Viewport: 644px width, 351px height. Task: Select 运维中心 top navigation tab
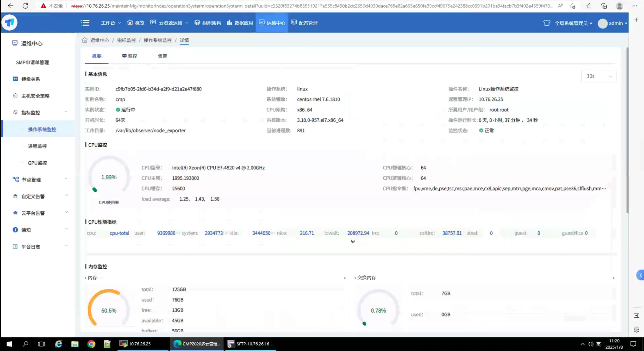click(272, 23)
